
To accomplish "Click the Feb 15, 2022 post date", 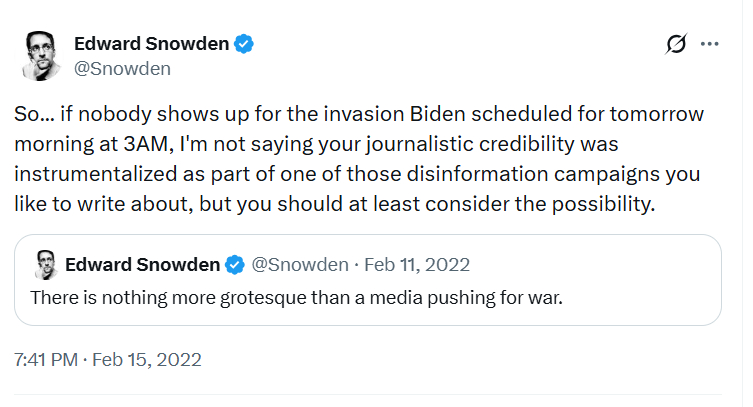I will (x=147, y=359).
